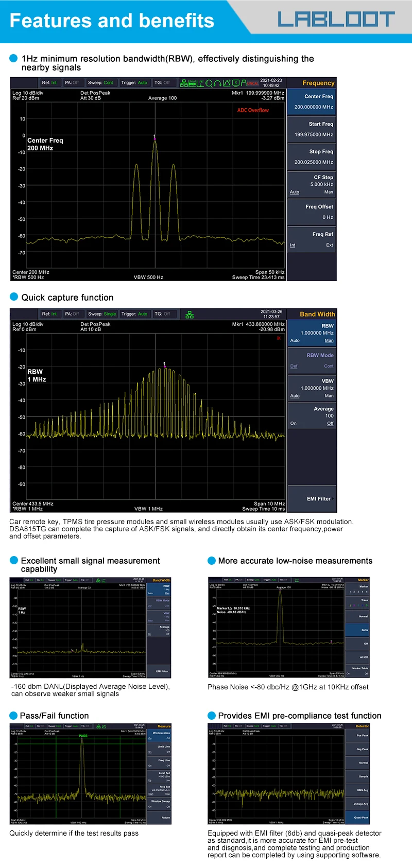The width and height of the screenshot is (412, 868).
Task: Open the Trigger: Auto selector in first screen
Action: 134,83
